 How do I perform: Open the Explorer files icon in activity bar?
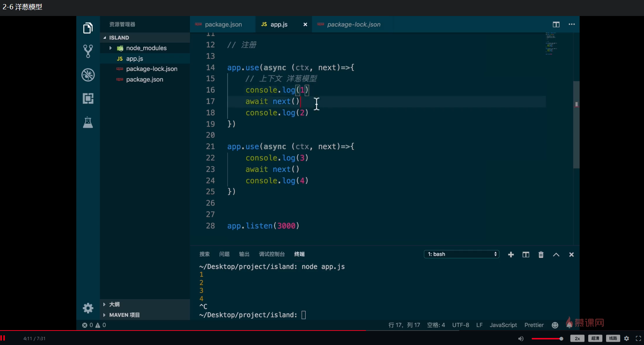(88, 28)
